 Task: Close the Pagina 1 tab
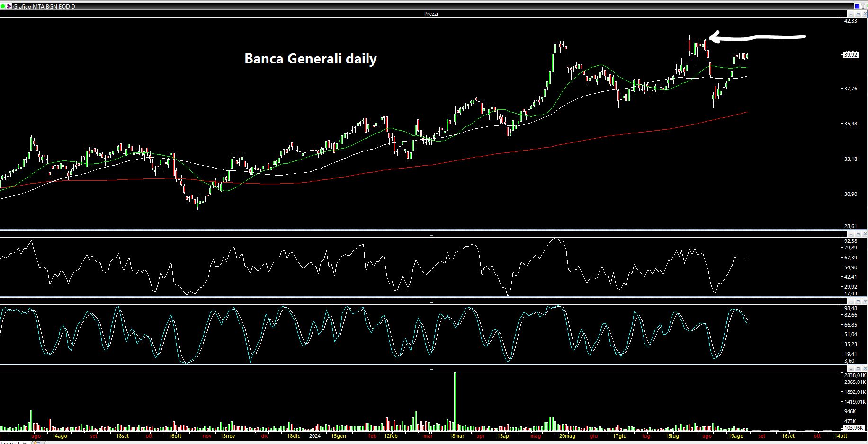[25, 443]
